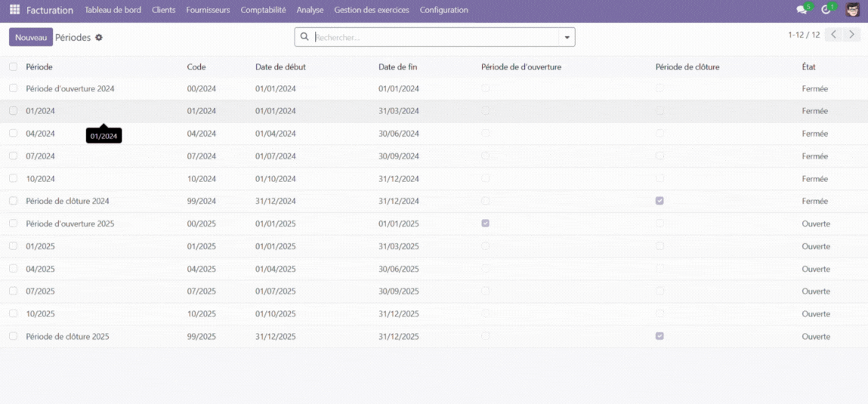Toggle the select-all header checkbox
Screen dimensions: 868x404
click(x=14, y=66)
